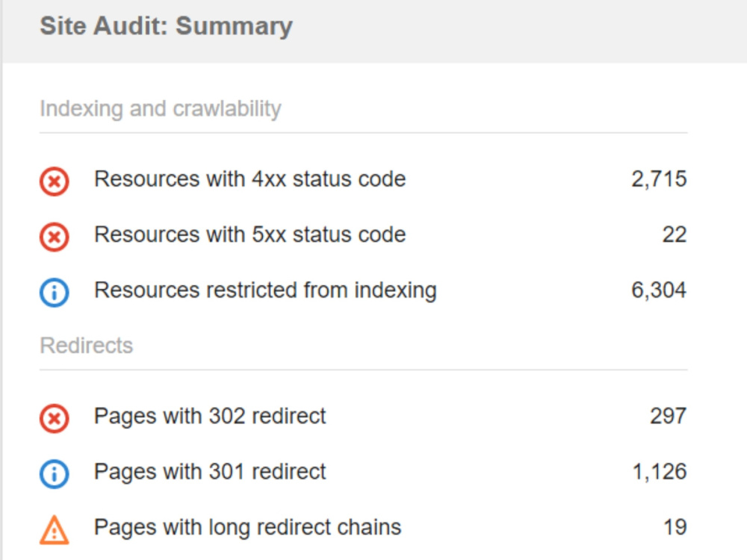Click the 2,715 count for 4xx resources
The width and height of the screenshot is (747, 560).
[659, 179]
